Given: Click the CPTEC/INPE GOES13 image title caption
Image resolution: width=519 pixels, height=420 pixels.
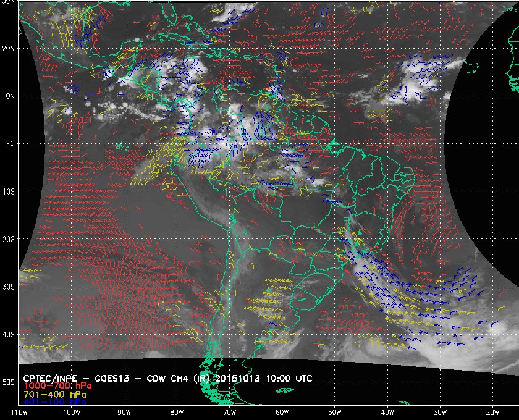Looking at the screenshot, I should point(168,379).
